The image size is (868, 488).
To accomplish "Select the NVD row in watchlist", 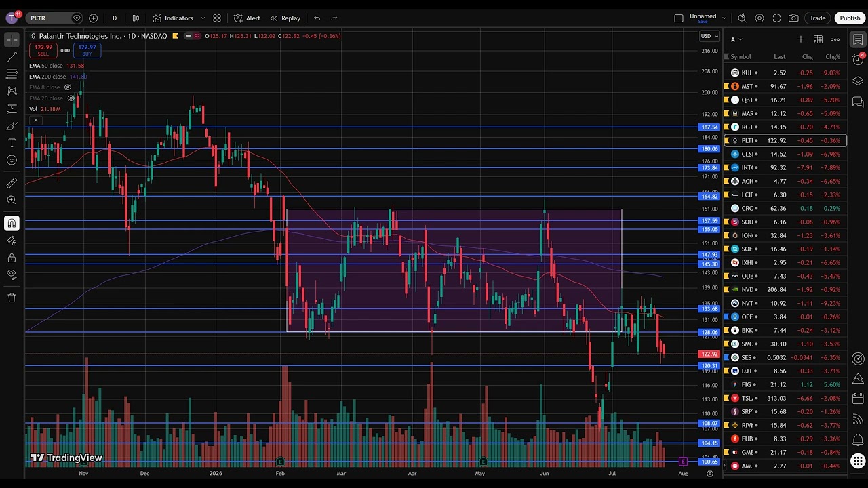I will [x=785, y=289].
